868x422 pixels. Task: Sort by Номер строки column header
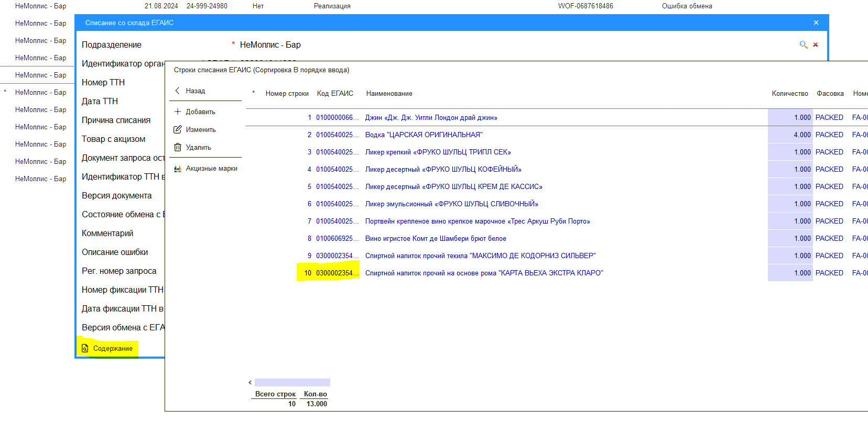287,94
